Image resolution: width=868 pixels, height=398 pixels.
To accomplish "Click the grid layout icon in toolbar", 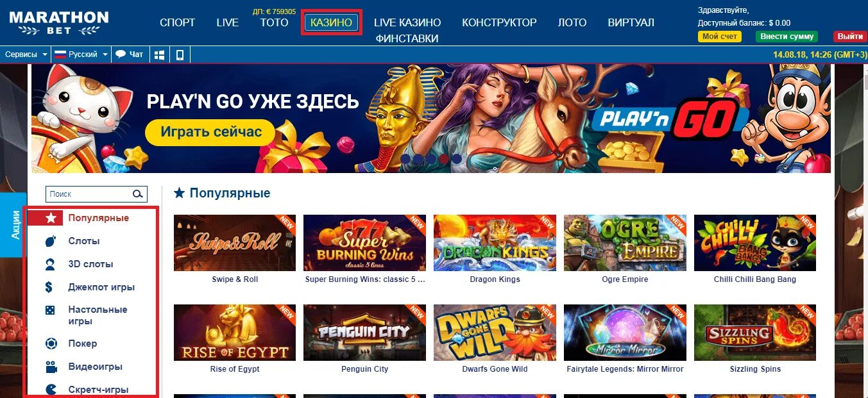I will (x=160, y=55).
